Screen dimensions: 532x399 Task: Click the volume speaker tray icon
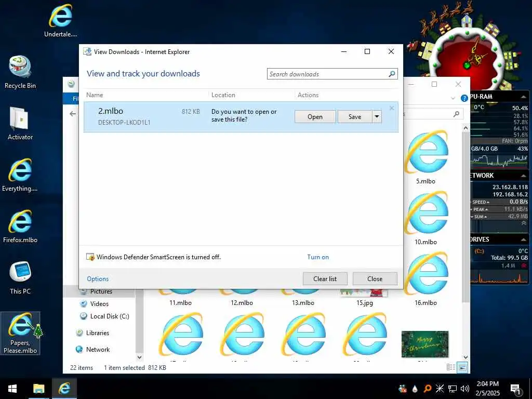tap(465, 389)
